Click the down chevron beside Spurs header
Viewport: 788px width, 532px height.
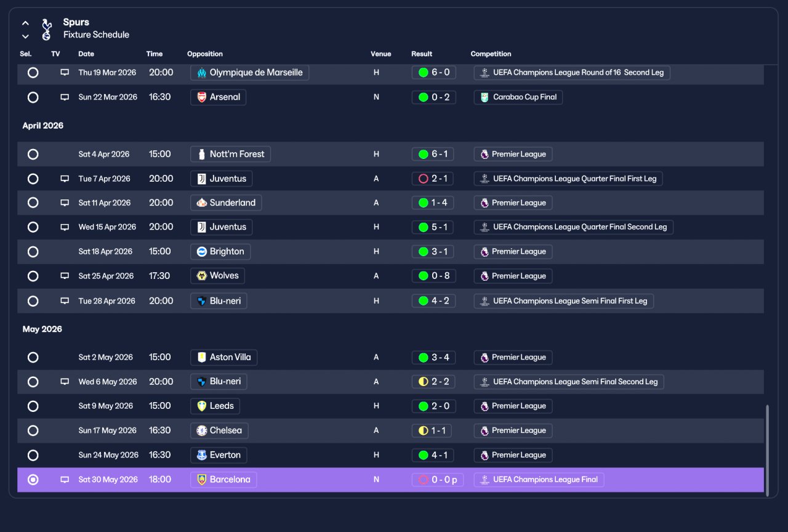[x=25, y=36]
